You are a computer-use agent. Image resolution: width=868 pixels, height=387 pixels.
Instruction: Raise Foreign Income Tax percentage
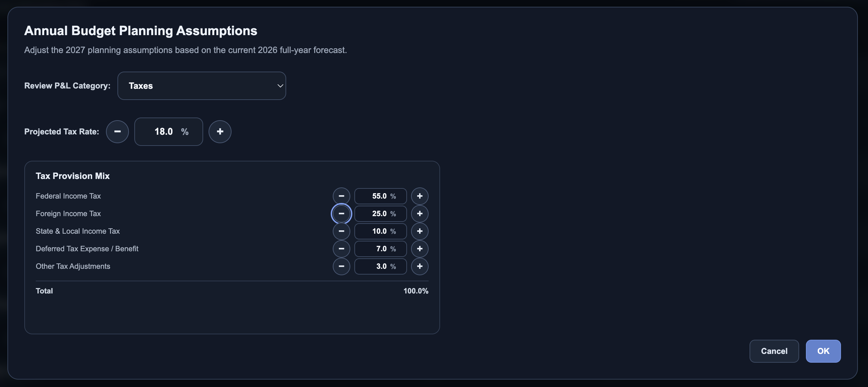(x=420, y=214)
